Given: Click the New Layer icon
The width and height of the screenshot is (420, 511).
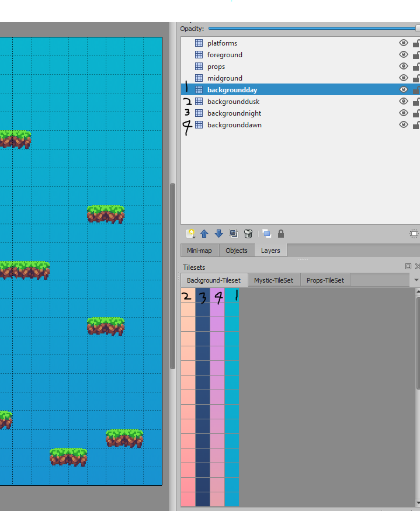Looking at the screenshot, I should pos(190,234).
